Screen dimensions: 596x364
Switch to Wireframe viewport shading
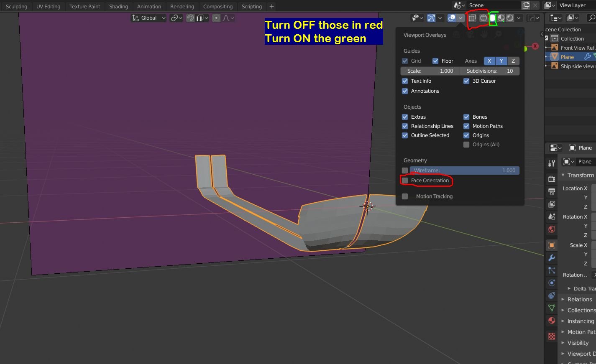tap(483, 18)
